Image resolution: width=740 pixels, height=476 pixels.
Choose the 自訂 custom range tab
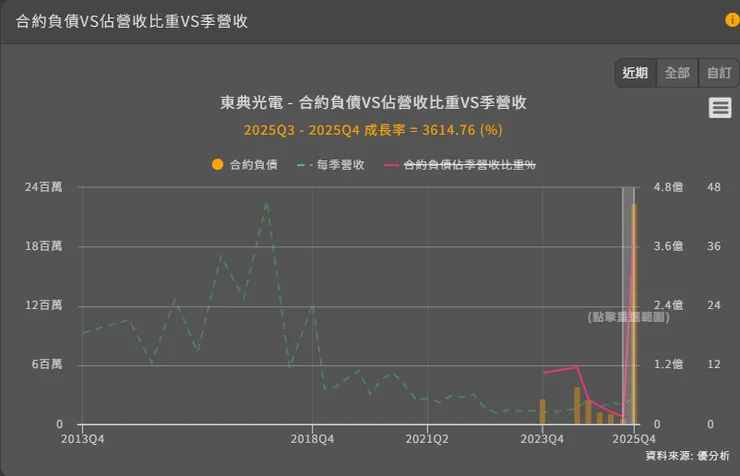pos(719,73)
